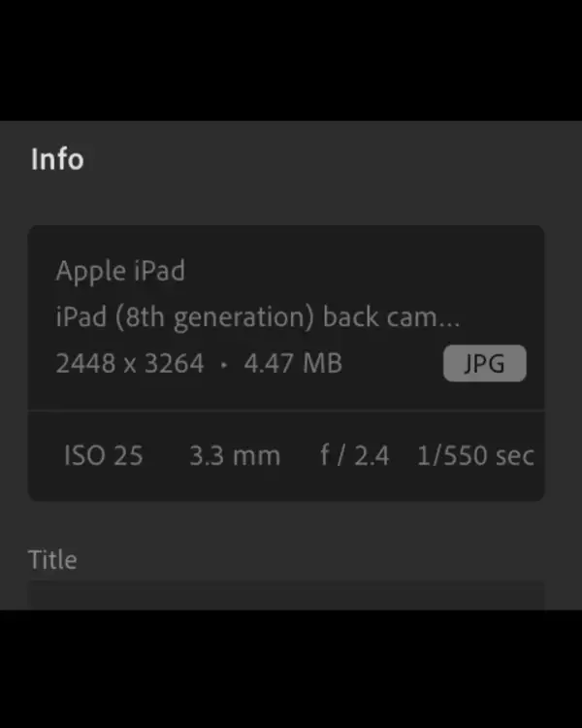Click the dot separator before 4.47 MB
The height and width of the screenshot is (728, 582).
coord(224,365)
